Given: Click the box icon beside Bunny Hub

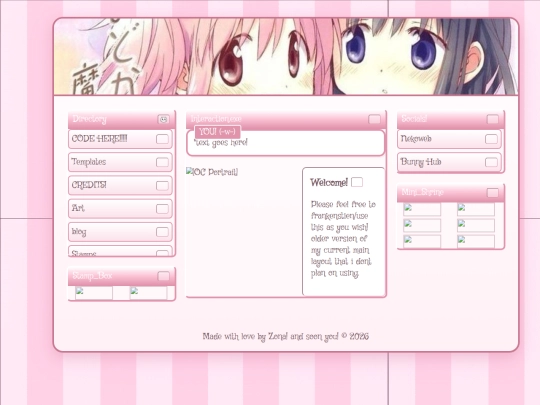Looking at the screenshot, I should (x=491, y=162).
